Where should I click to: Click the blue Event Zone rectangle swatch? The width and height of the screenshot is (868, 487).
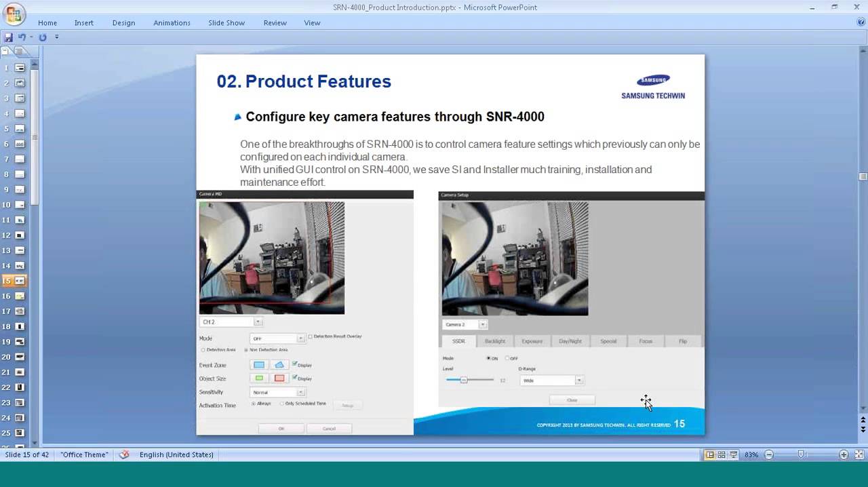click(x=259, y=365)
